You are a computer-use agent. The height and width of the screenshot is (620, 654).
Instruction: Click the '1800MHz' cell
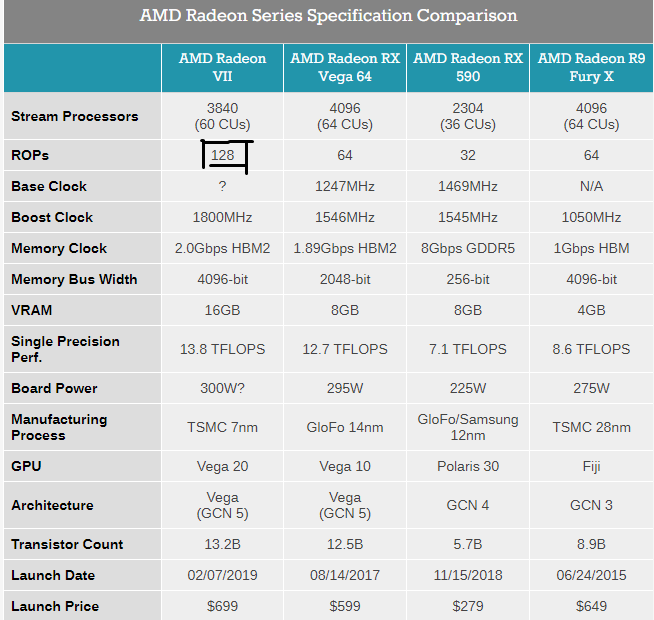click(x=222, y=217)
